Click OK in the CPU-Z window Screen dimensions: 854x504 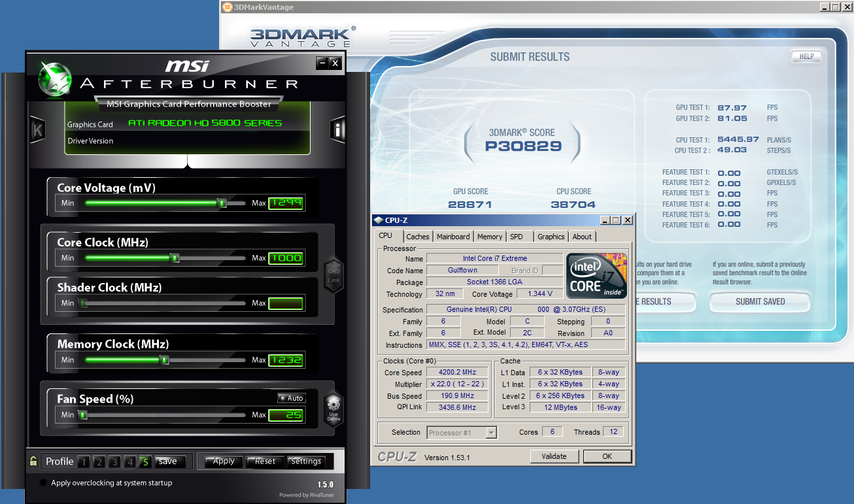(x=607, y=456)
